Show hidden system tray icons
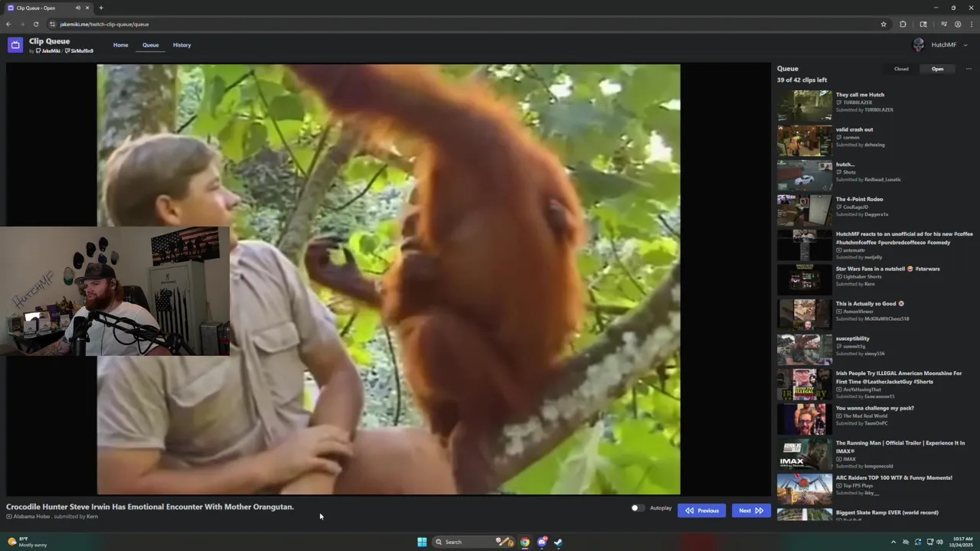Image resolution: width=980 pixels, height=551 pixels. coord(893,542)
